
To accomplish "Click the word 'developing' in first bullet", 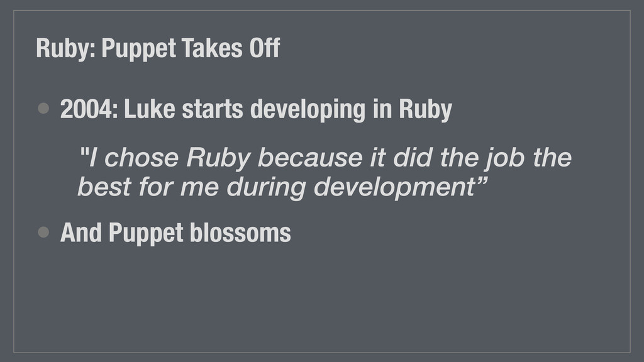I will pos(308,110).
